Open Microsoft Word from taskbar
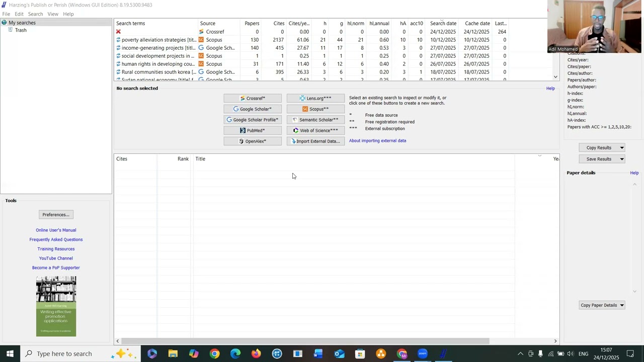Screen dimensions: 644x362 point(318,354)
